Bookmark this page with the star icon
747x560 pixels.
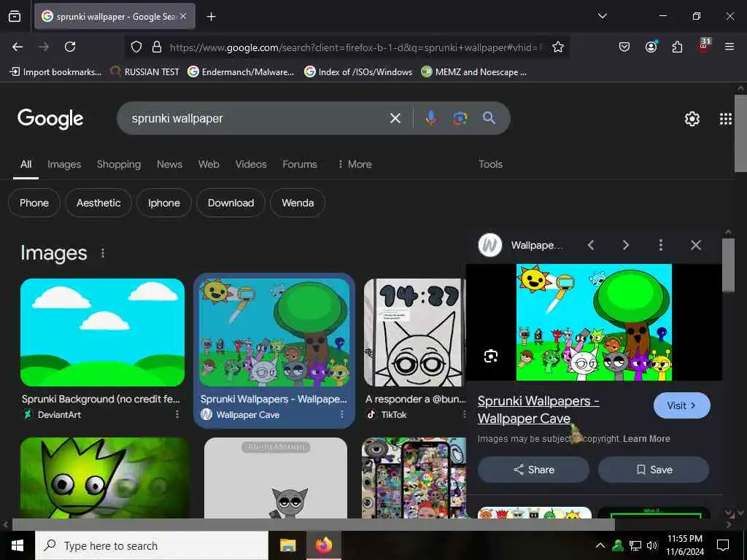click(x=558, y=47)
